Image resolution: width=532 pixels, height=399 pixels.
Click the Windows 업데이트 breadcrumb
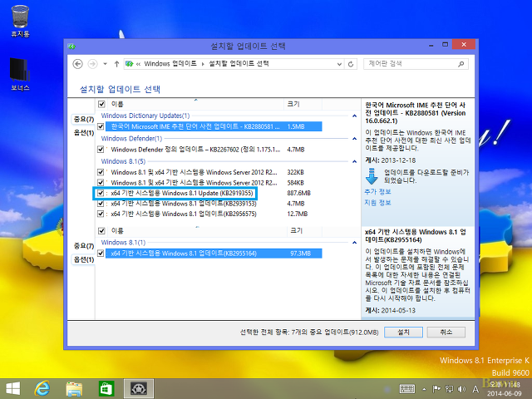pyautogui.click(x=170, y=64)
